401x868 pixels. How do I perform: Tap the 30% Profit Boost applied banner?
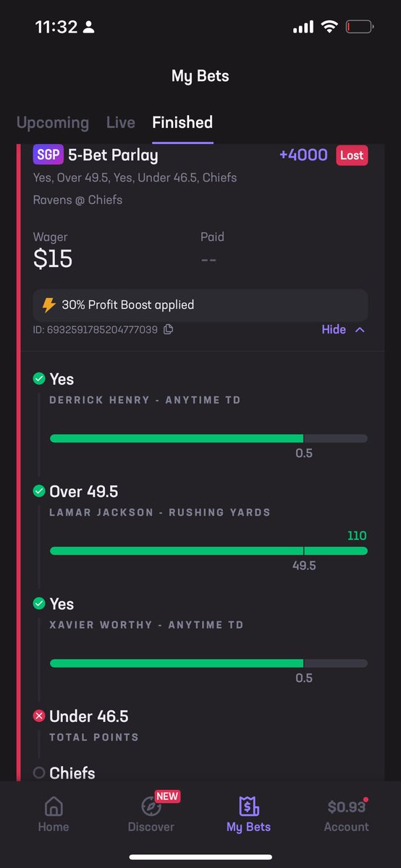(200, 305)
